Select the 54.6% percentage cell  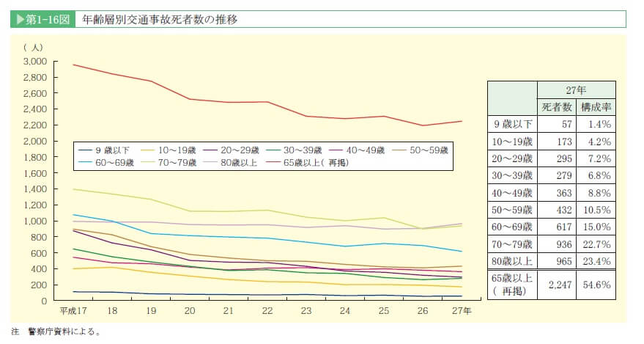point(597,285)
